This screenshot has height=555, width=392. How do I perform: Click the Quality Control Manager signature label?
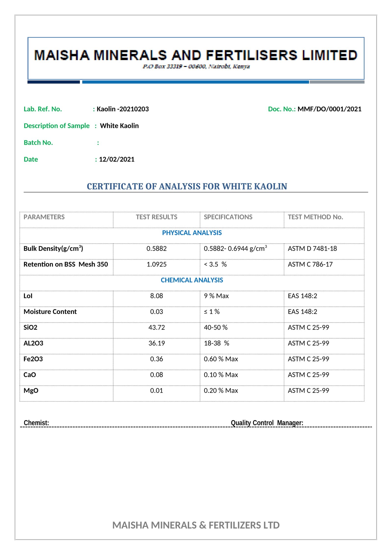267,423
